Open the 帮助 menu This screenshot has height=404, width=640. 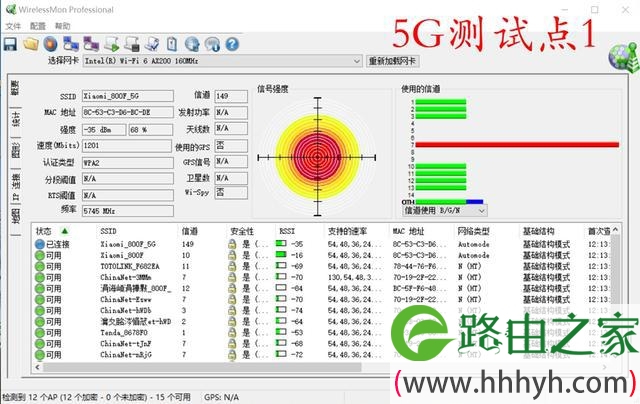[x=62, y=26]
